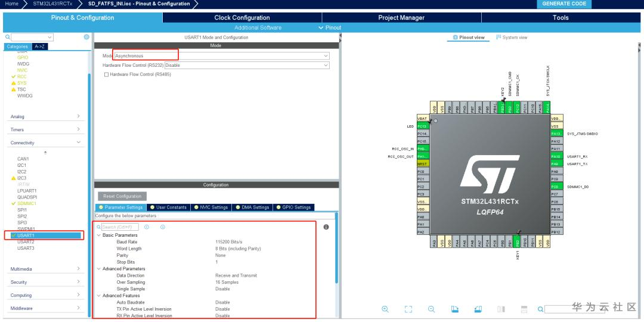Open the Additional Software link
The width and height of the screenshot is (644, 322).
click(x=258, y=27)
